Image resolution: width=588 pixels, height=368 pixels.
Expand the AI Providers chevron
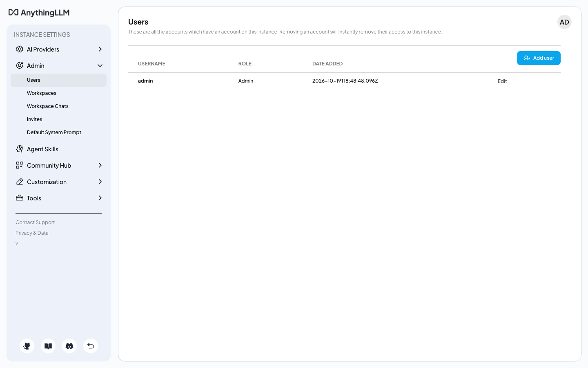click(100, 49)
